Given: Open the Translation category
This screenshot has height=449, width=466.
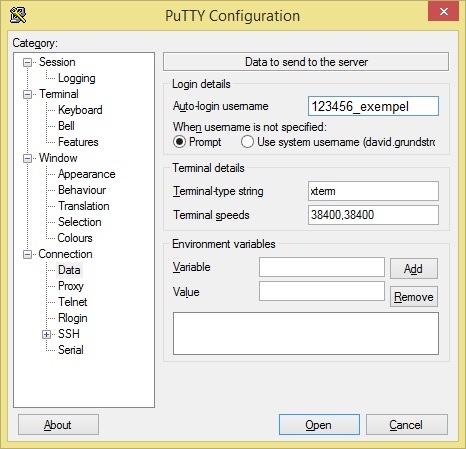Looking at the screenshot, I should (84, 206).
